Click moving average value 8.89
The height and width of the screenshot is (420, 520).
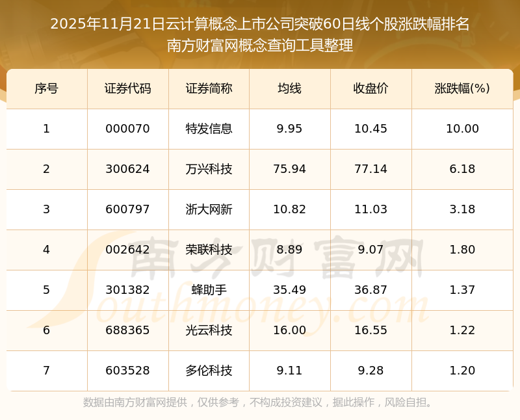[x=289, y=250]
